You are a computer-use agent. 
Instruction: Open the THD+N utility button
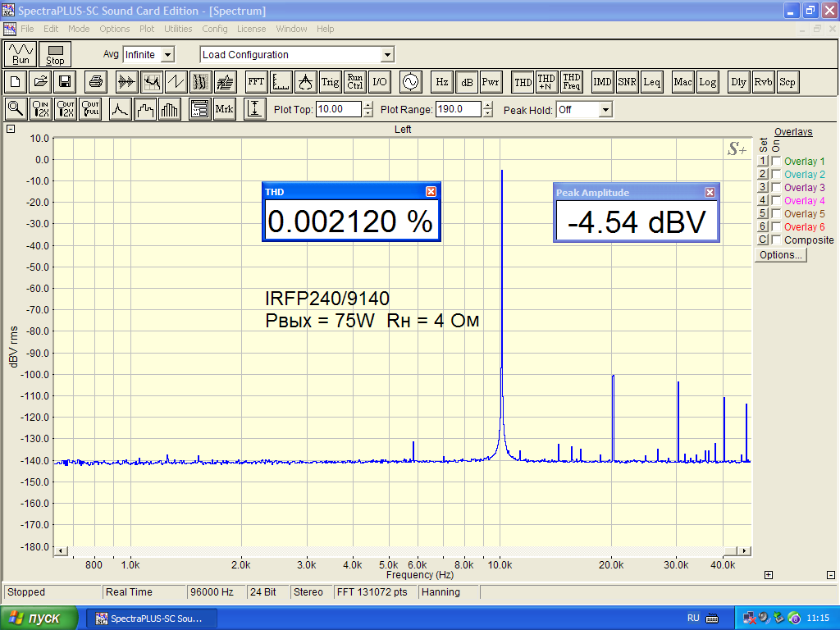click(x=546, y=81)
